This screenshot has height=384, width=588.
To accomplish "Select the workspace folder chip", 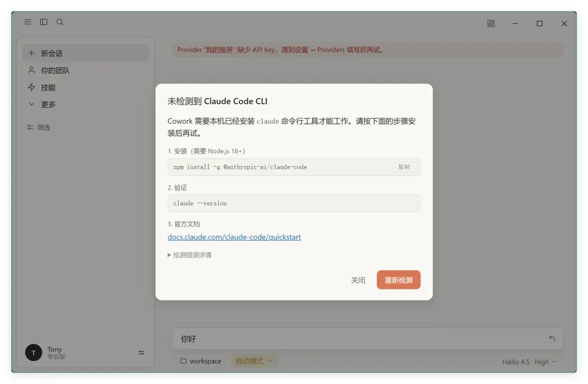I will point(200,361).
